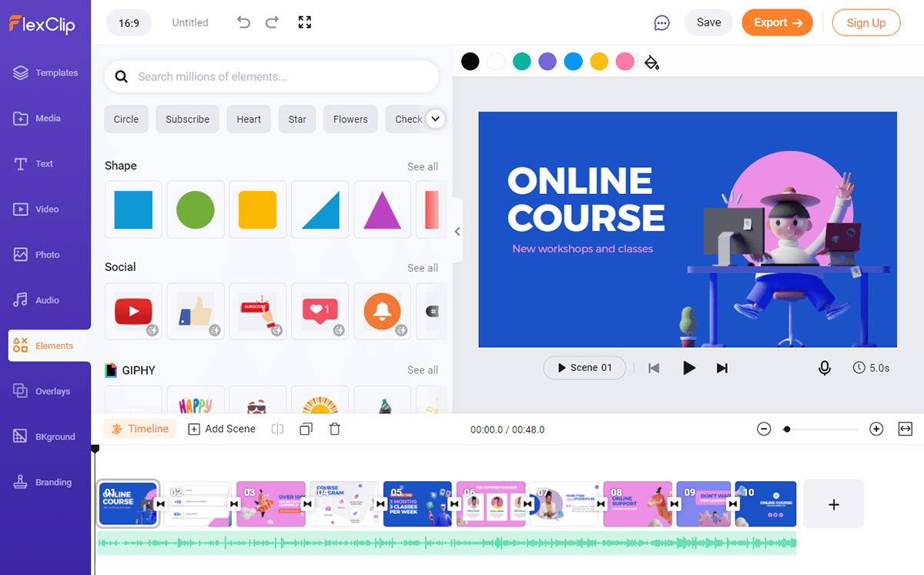Open the 16:9 aspect ratio dropdown
The width and height of the screenshot is (924, 575).
coord(129,22)
